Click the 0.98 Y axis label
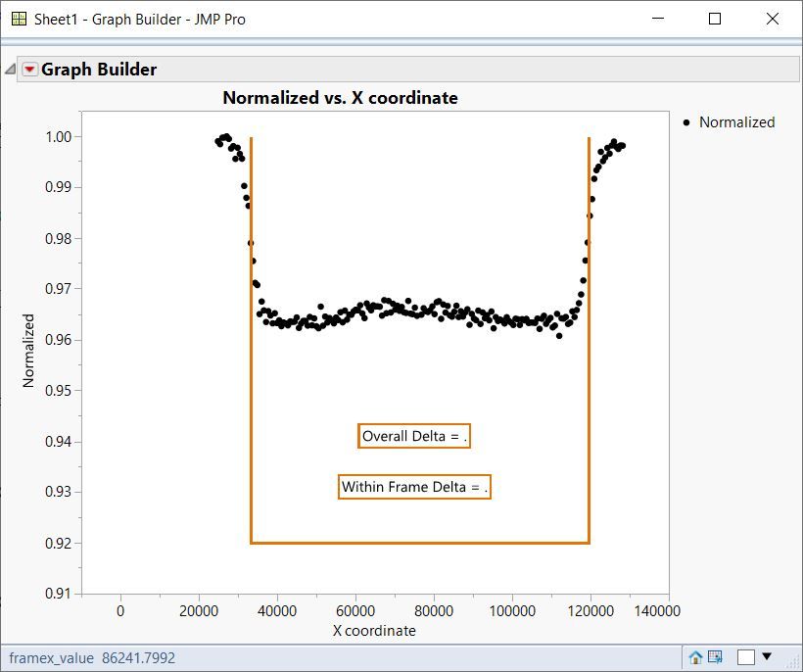This screenshot has width=803, height=672. 59,239
